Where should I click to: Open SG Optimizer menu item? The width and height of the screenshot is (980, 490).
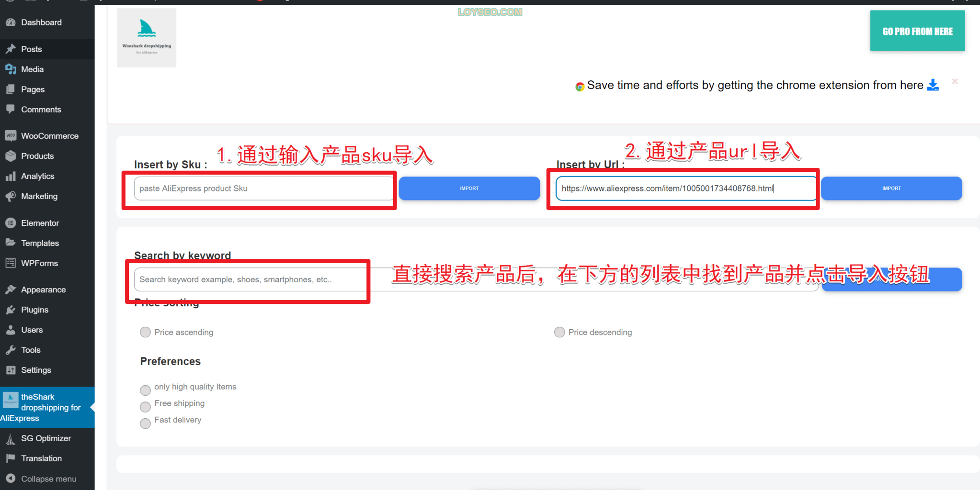coord(47,438)
